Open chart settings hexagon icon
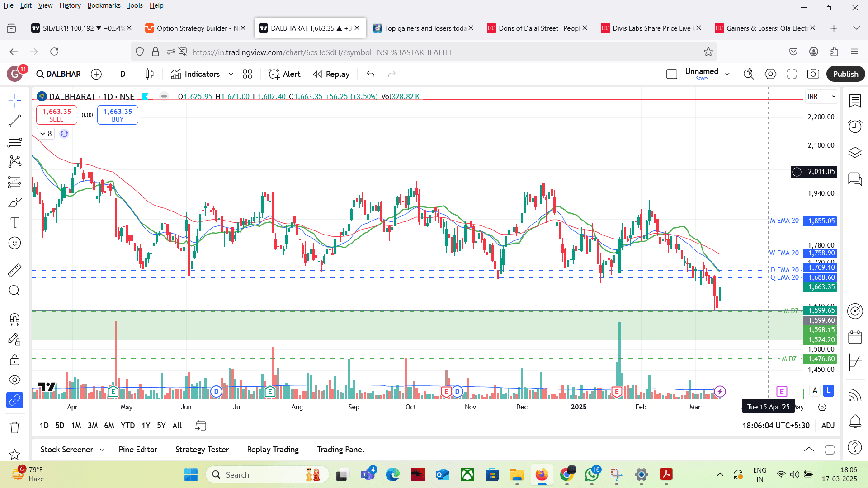868x488 pixels. [770, 74]
